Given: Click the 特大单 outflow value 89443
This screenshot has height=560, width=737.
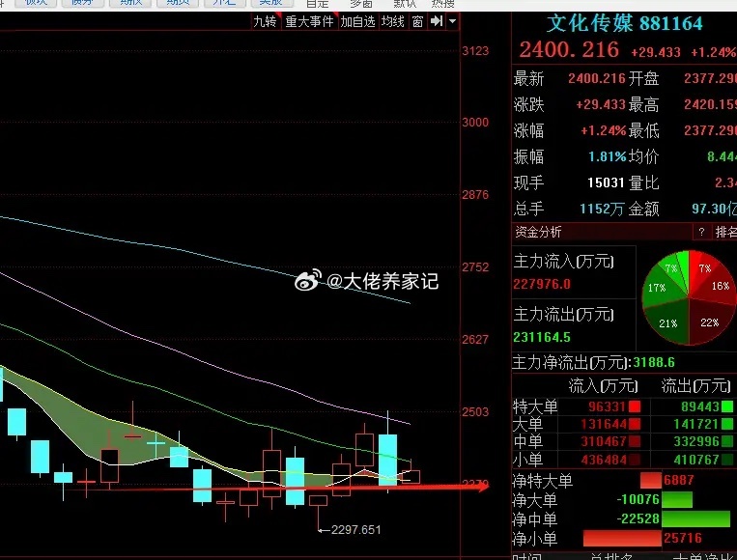Looking at the screenshot, I should coord(700,406).
